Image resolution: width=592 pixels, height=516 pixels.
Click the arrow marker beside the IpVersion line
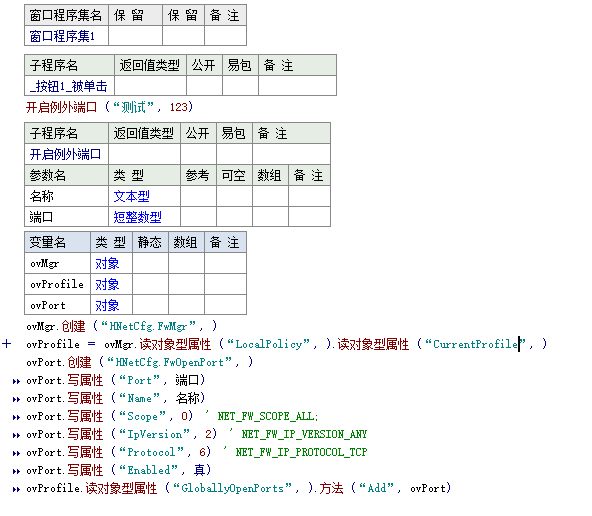pos(16,435)
